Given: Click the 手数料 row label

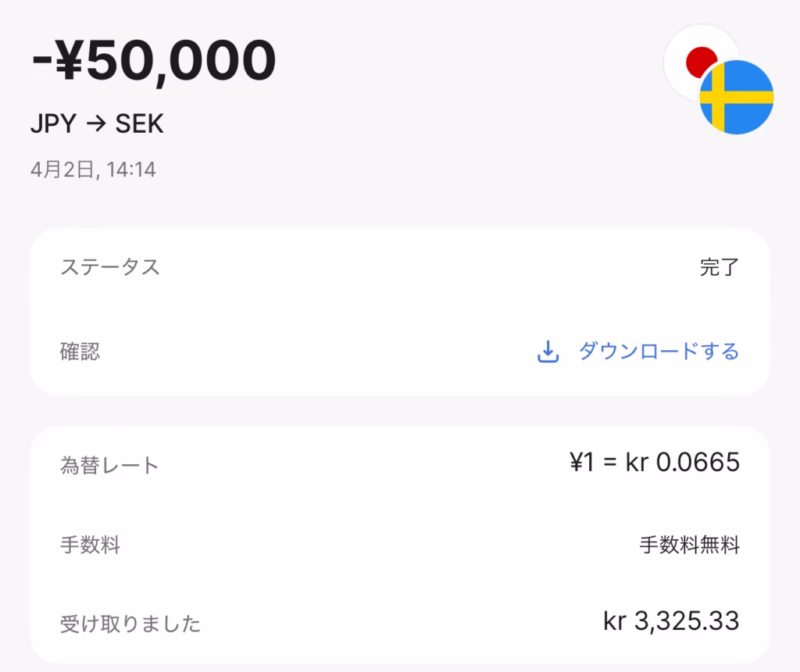Looking at the screenshot, I should coord(91,545).
